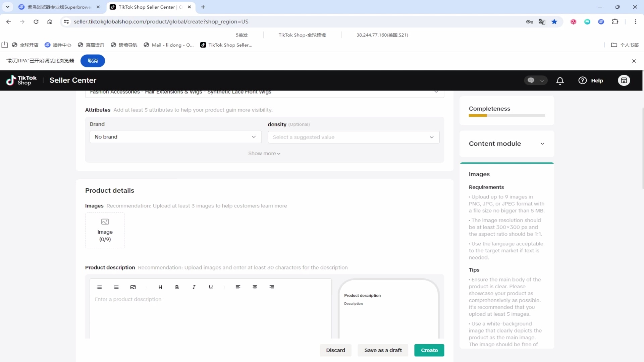Expand Show more attributes
This screenshot has height=362, width=644.
(x=264, y=153)
